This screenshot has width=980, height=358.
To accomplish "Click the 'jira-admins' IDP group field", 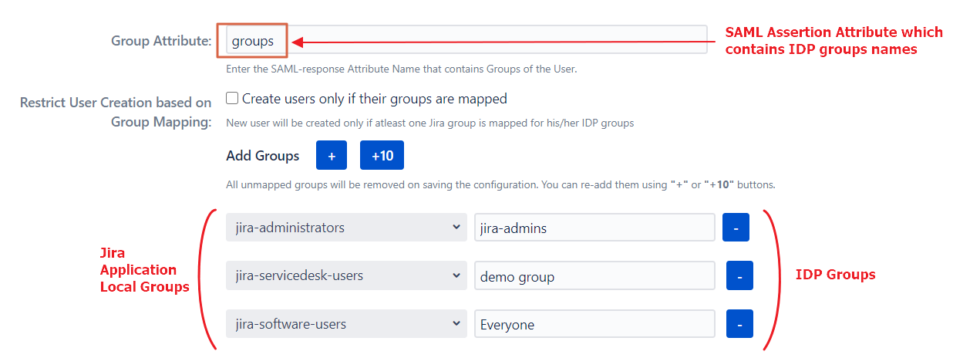I will pyautogui.click(x=594, y=228).
